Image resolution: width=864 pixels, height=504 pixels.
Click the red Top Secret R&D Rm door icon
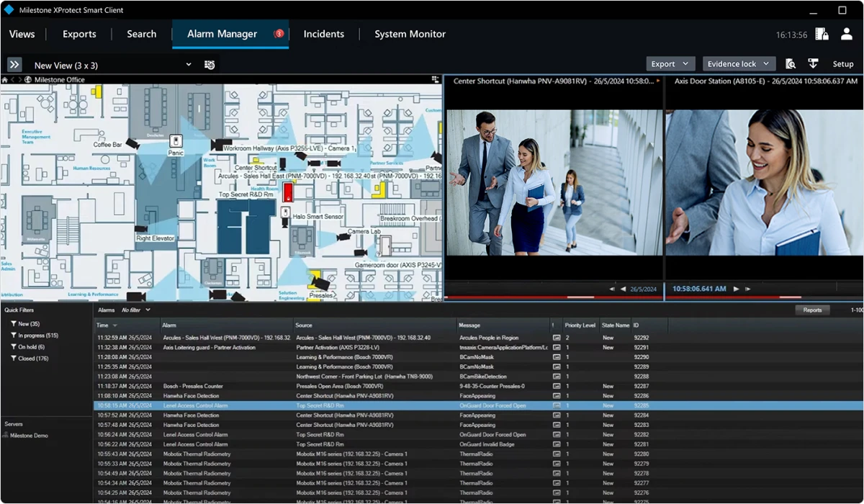288,192
